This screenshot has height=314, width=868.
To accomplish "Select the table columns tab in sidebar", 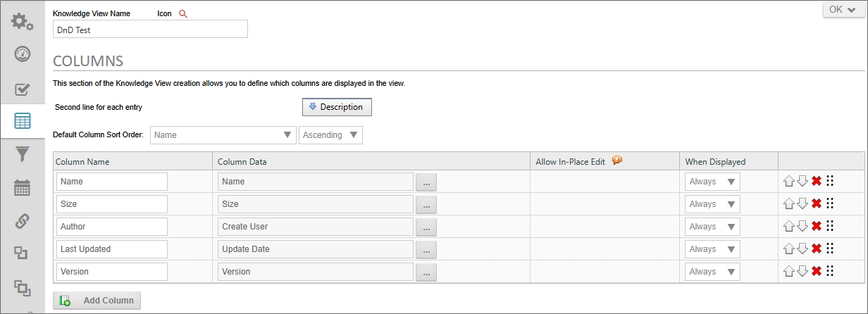I will pos(22,121).
